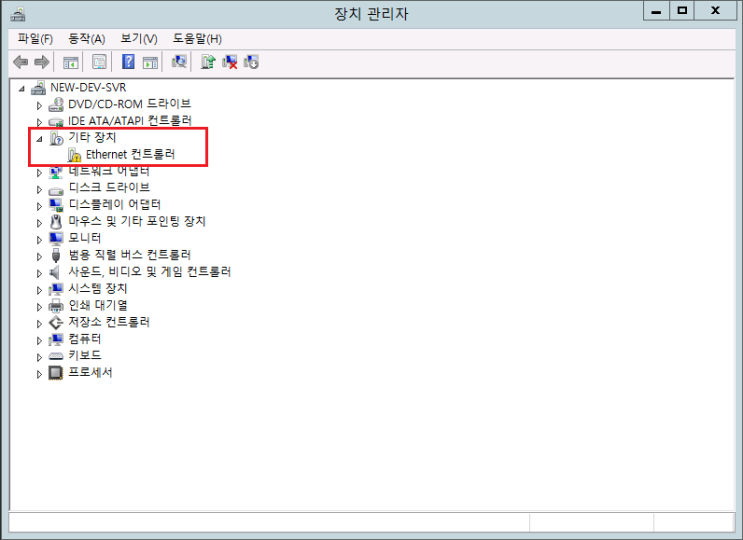The width and height of the screenshot is (743, 540).
Task: Toggle the console tree pane icon
Action: pos(71,62)
